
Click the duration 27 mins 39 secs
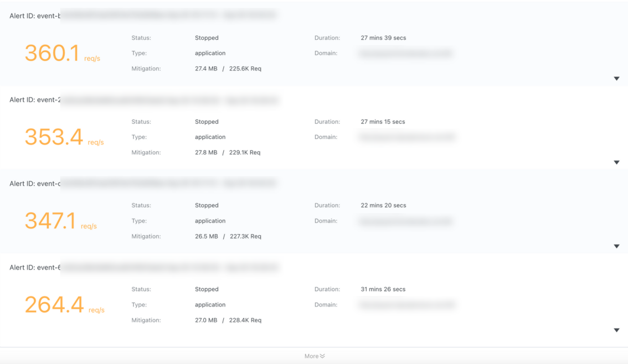tap(383, 38)
